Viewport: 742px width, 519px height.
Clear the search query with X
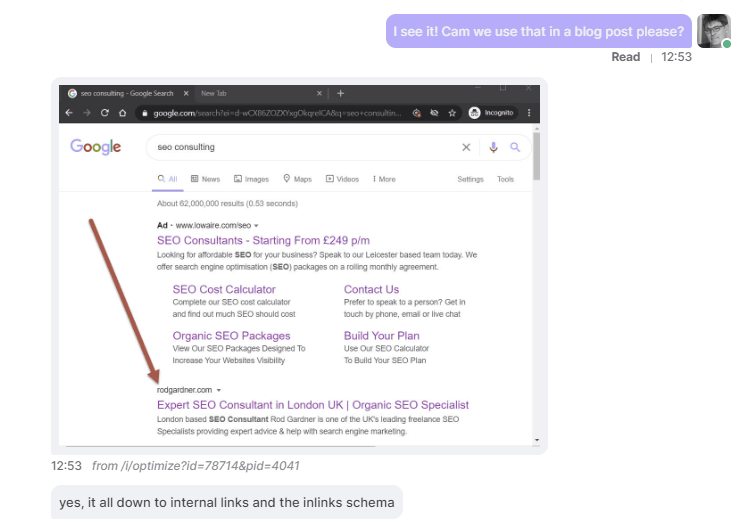[x=466, y=147]
